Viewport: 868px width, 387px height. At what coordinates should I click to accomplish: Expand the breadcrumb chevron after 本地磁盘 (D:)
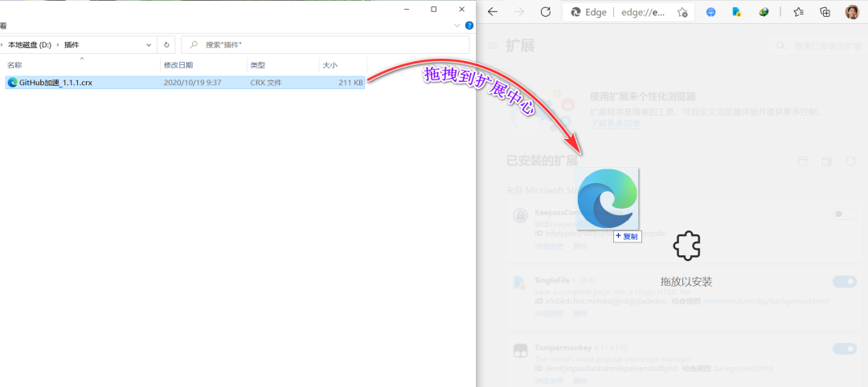(x=58, y=45)
